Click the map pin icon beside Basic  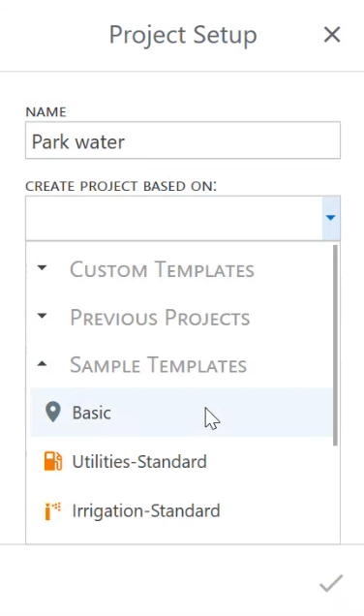pyautogui.click(x=52, y=412)
